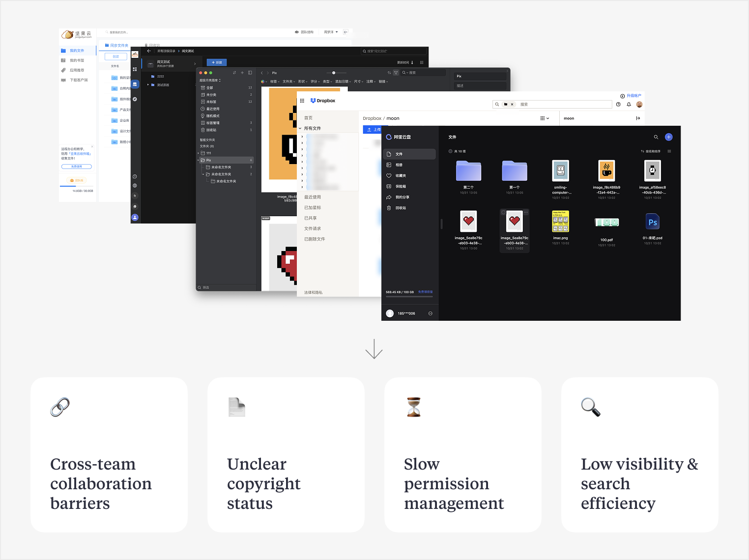Switch 阿里云盘 to list view layout
This screenshot has width=749, height=560.
(x=669, y=151)
